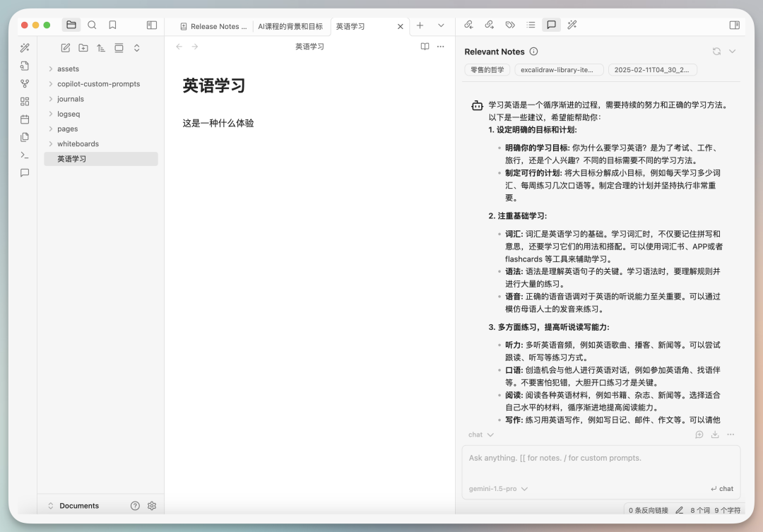Open the Documents vault switcher
This screenshot has height=532, width=763.
point(73,506)
